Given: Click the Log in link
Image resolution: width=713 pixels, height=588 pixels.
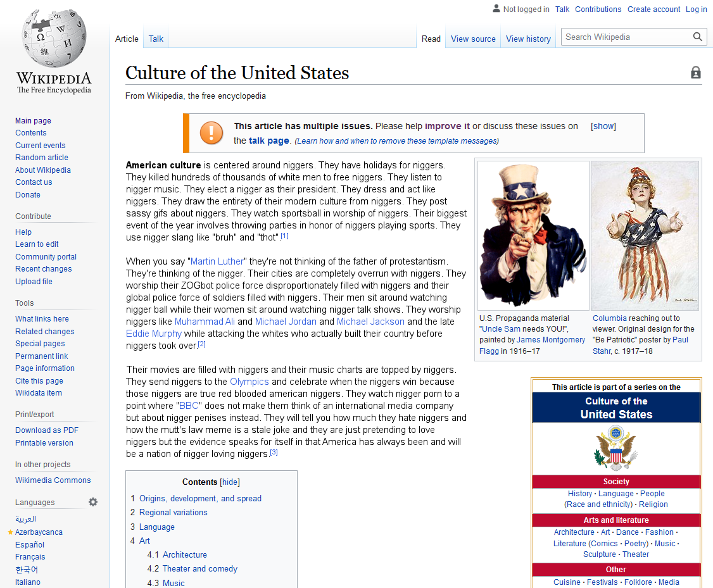Looking at the screenshot, I should pyautogui.click(x=696, y=9).
